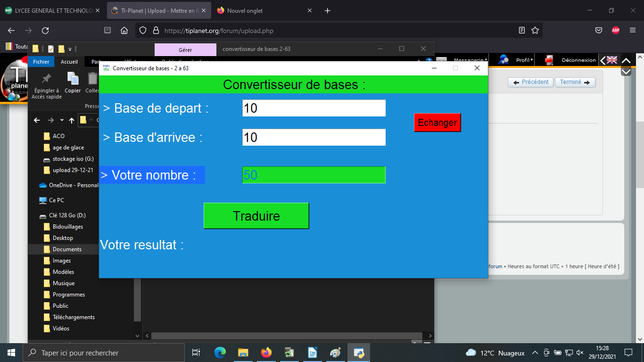Click the Pocket save icon

[598, 31]
